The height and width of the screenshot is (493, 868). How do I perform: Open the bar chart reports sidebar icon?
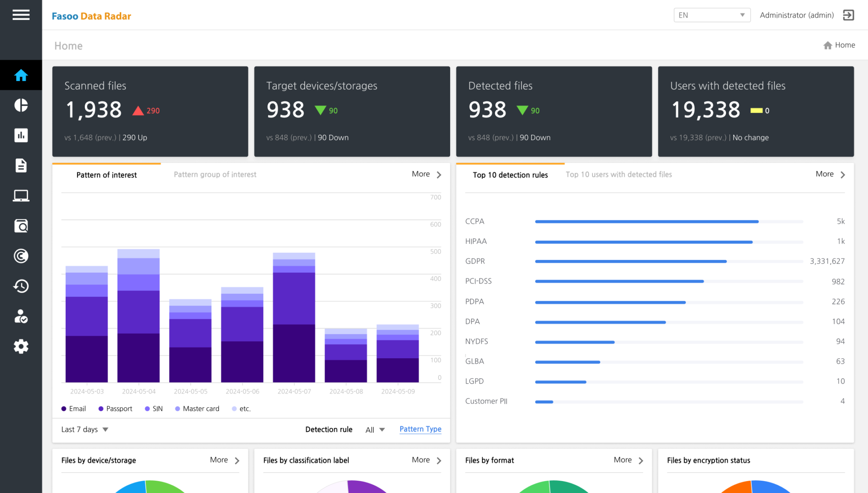[x=21, y=135]
